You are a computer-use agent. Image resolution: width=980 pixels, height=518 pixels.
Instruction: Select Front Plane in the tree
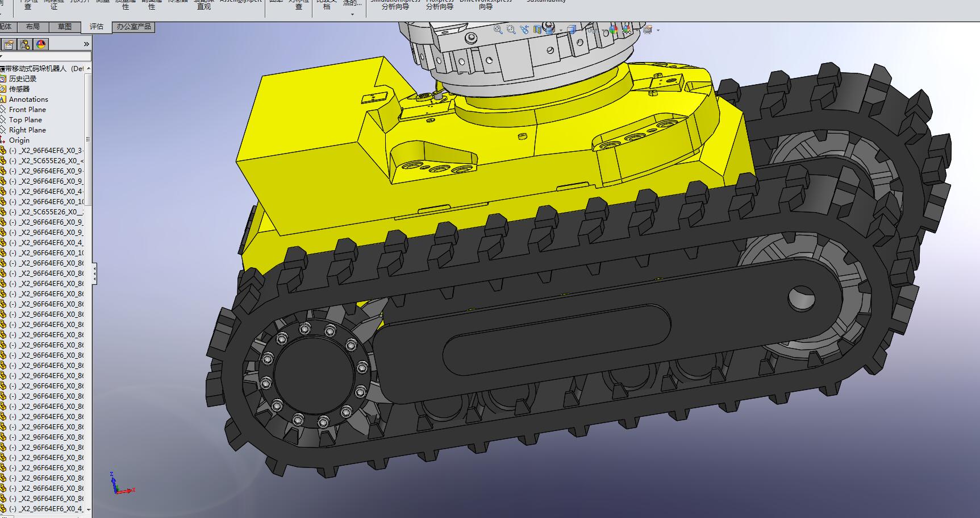coord(27,109)
